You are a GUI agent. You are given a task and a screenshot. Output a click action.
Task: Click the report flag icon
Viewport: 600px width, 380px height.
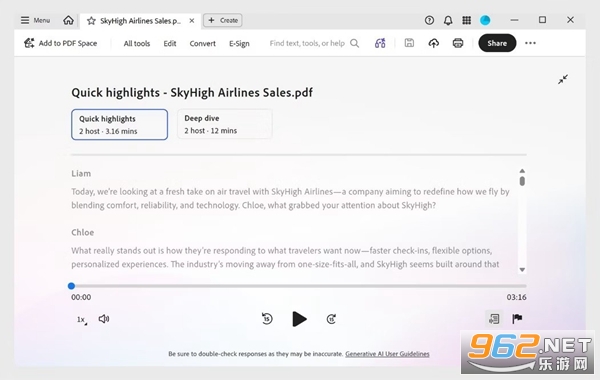[517, 318]
